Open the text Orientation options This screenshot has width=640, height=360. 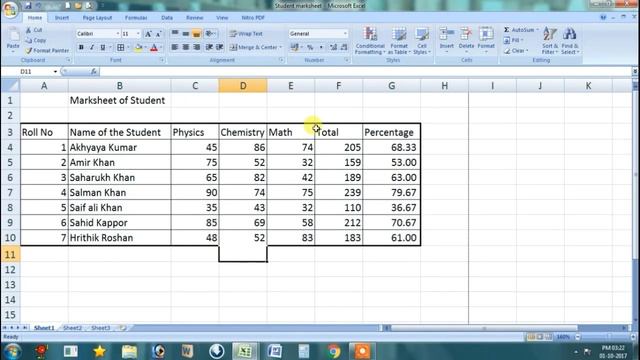click(x=210, y=33)
